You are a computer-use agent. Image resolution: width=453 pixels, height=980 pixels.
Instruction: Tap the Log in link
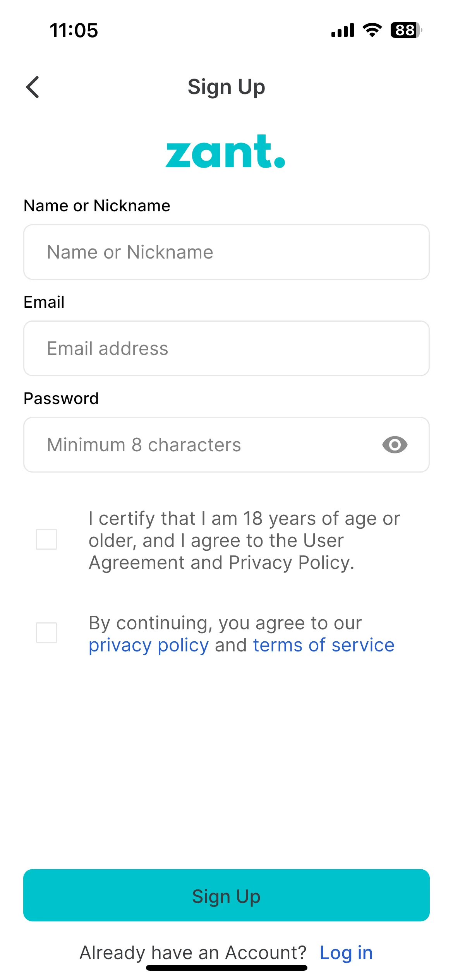coord(346,953)
